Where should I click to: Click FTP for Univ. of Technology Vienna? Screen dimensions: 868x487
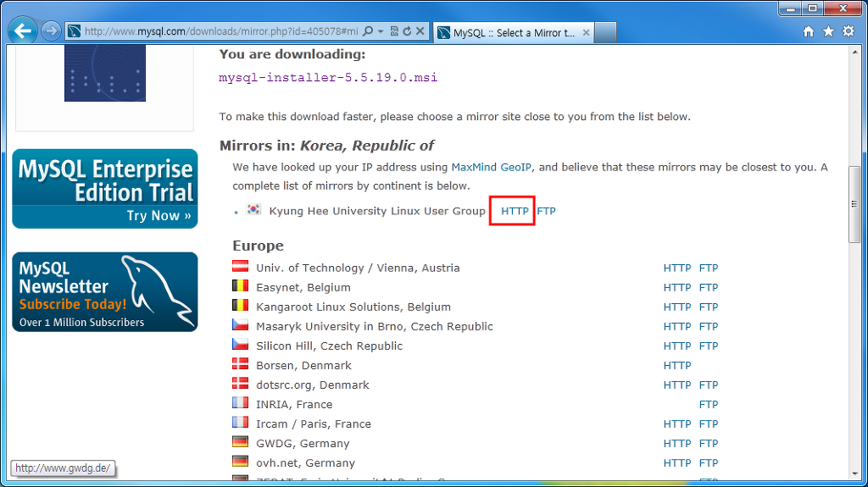point(709,268)
